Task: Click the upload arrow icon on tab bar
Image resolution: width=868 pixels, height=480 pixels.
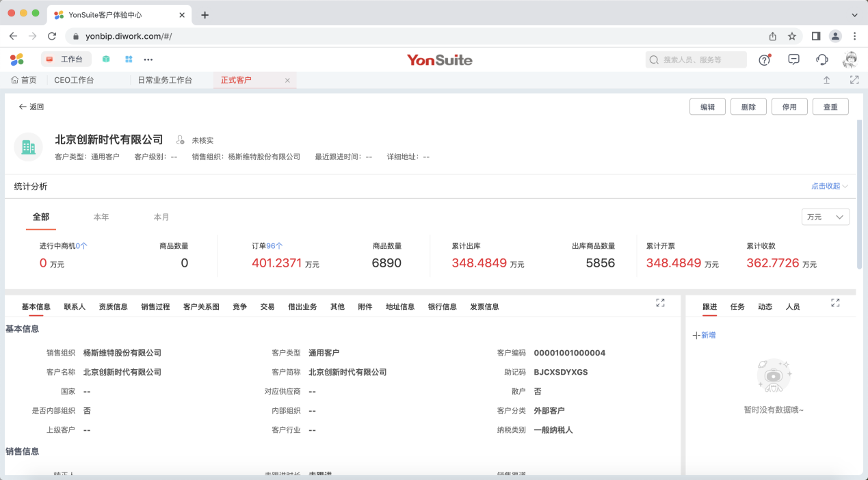Action: click(x=826, y=80)
